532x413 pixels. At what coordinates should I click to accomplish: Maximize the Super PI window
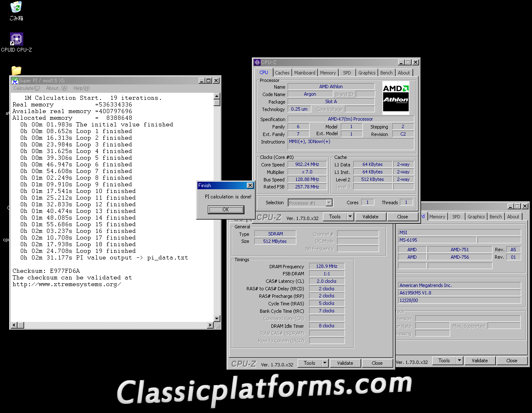(x=208, y=81)
